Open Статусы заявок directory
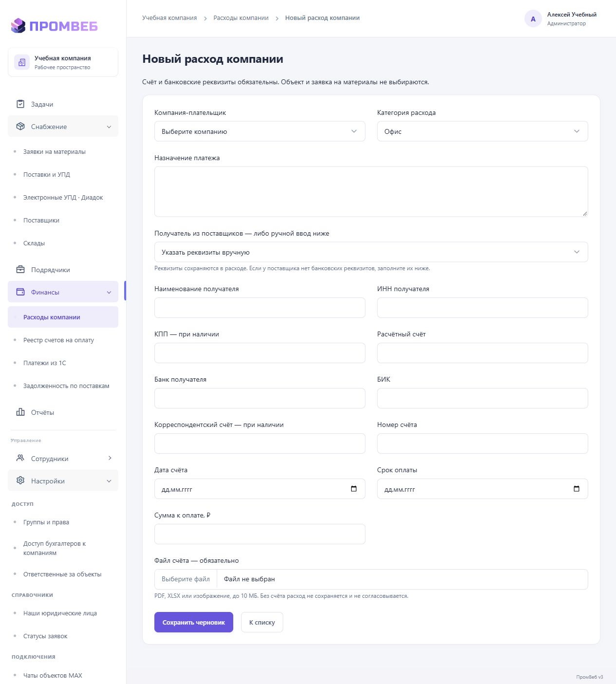 click(45, 636)
